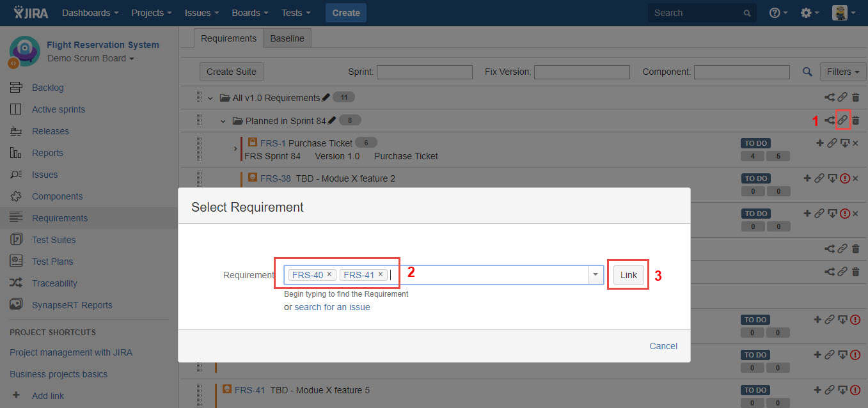Image resolution: width=868 pixels, height=408 pixels.
Task: Open the Project management with JIRA shortcut
Action: pos(71,352)
